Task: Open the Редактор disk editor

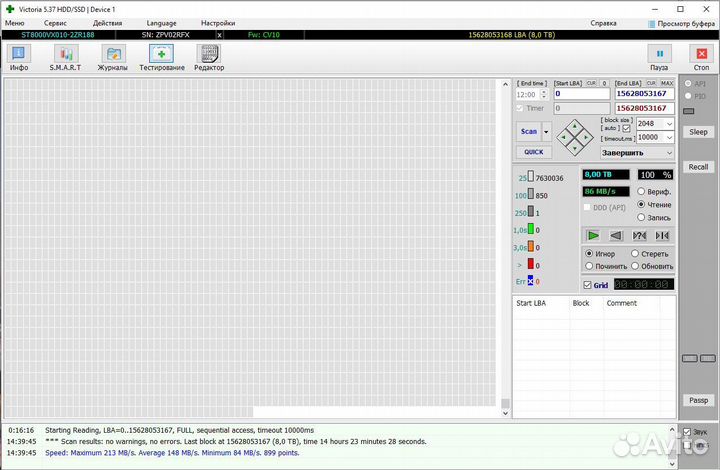Action: click(209, 58)
